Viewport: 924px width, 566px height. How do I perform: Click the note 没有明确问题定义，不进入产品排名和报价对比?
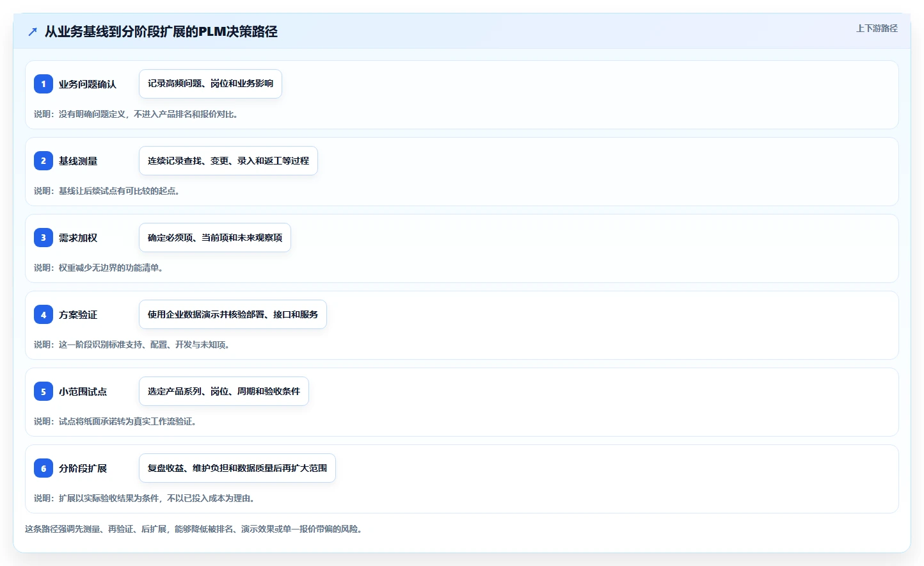click(137, 114)
